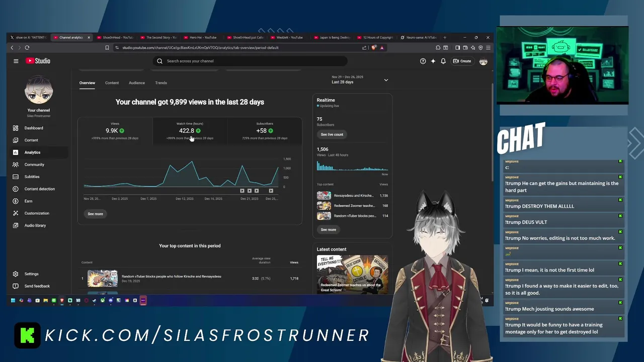Click See more under the views chart

(95, 214)
